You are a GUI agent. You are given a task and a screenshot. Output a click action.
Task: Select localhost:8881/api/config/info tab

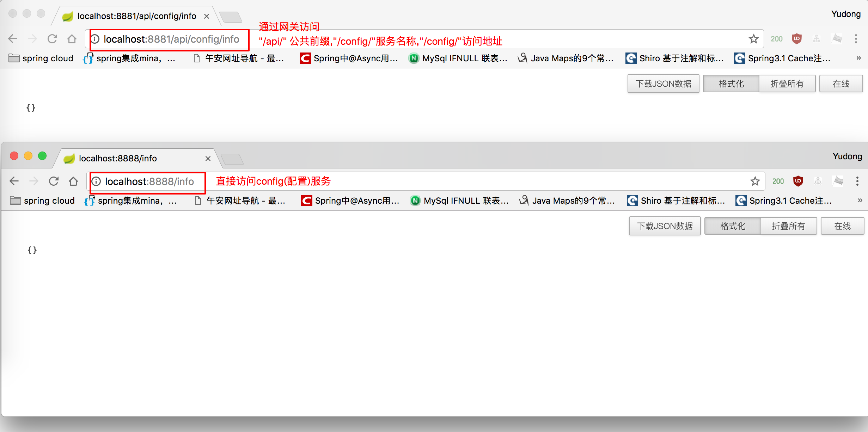136,16
